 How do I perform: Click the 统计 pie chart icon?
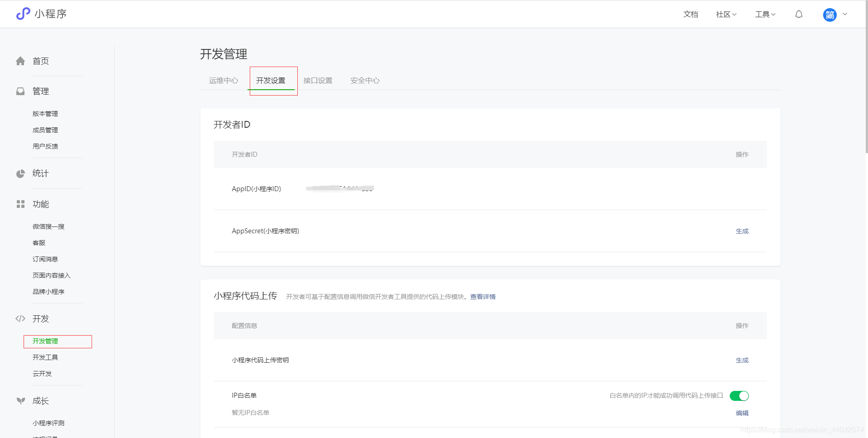pyautogui.click(x=20, y=173)
